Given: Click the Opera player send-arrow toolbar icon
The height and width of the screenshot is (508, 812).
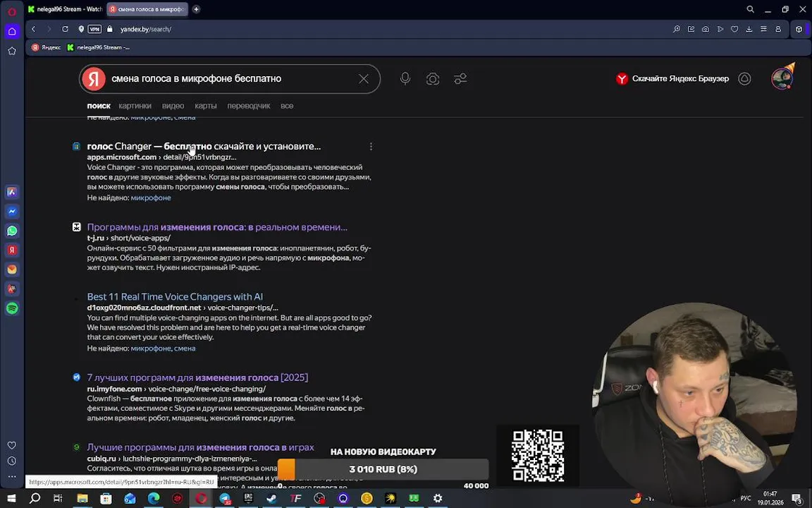Looking at the screenshot, I should tap(720, 30).
